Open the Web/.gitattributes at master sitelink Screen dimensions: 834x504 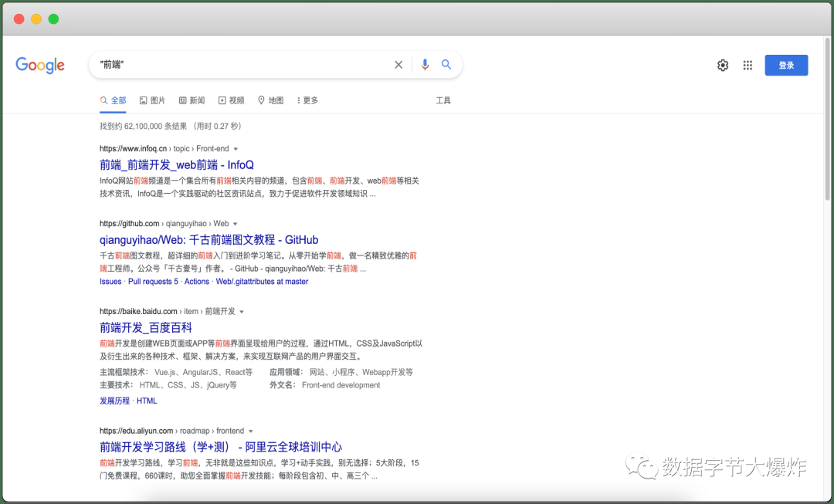coord(263,281)
